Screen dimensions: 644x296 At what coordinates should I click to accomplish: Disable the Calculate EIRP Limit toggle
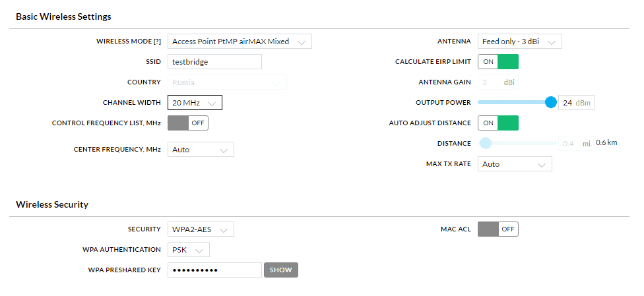click(x=498, y=61)
